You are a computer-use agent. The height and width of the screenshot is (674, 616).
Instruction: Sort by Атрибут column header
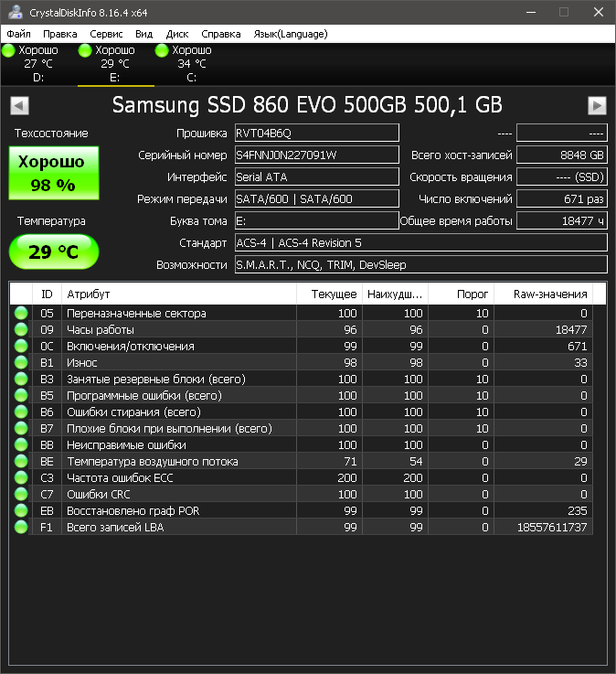point(179,294)
